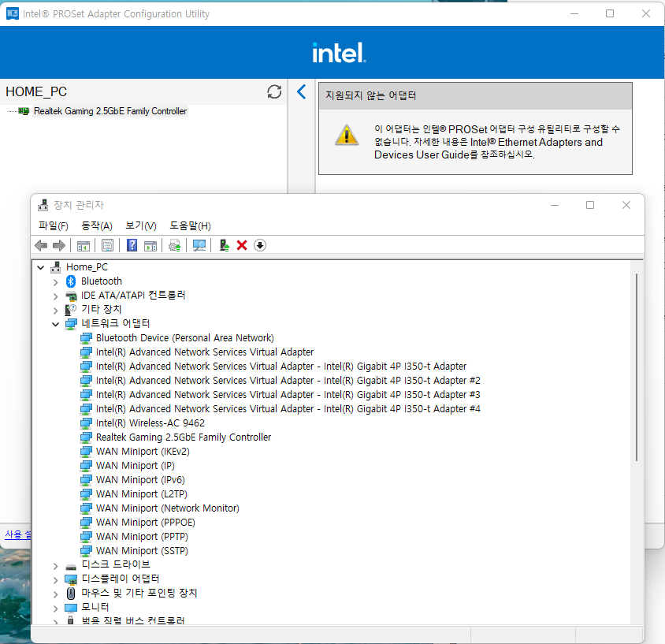Viewport: 665px width, 644px height.
Task: Expand the 디스크 드라이브 category
Action: 56,566
